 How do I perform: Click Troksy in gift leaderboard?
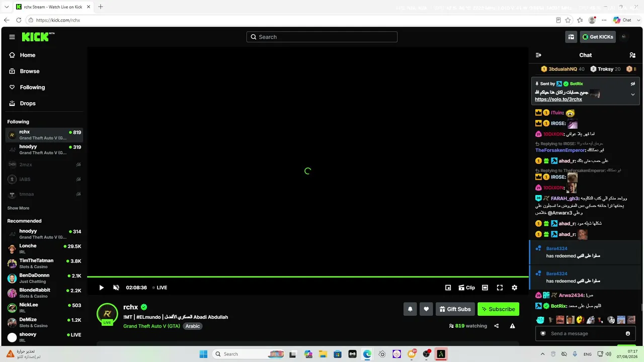pyautogui.click(x=605, y=69)
